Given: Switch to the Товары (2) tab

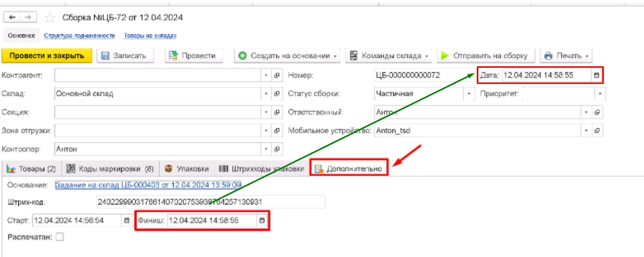Looking at the screenshot, I should (x=32, y=169).
